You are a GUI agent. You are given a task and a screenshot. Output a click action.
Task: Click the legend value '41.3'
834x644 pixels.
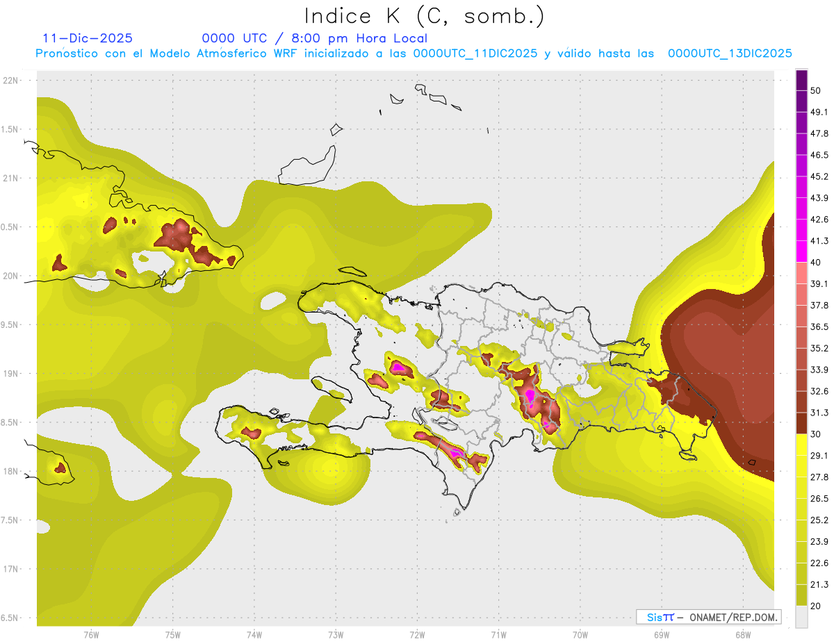(x=819, y=241)
